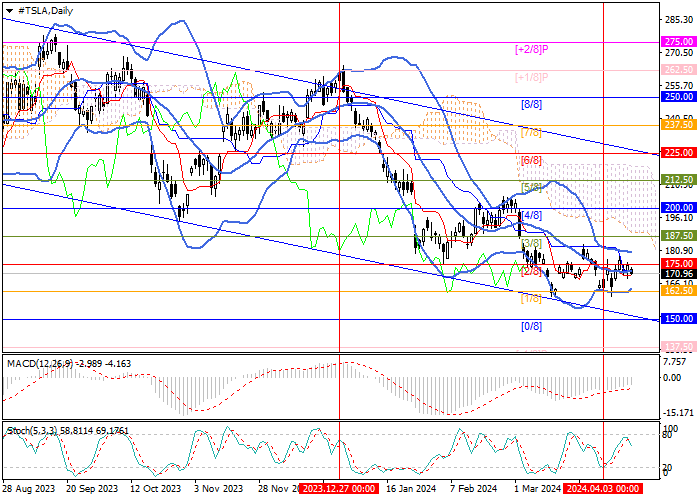This screenshot has width=700, height=500.
Task: Select the 150.00 blue price label
Action: coord(679,319)
